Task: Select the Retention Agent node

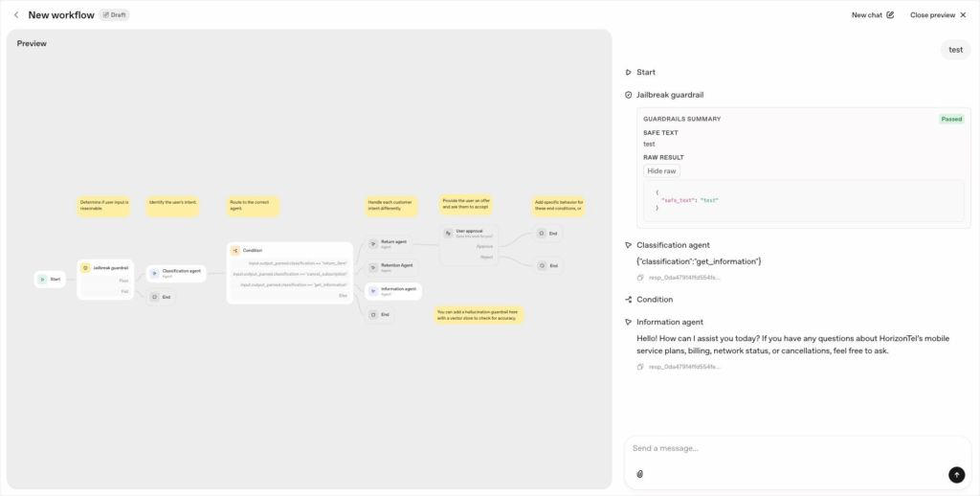Action: pos(392,267)
